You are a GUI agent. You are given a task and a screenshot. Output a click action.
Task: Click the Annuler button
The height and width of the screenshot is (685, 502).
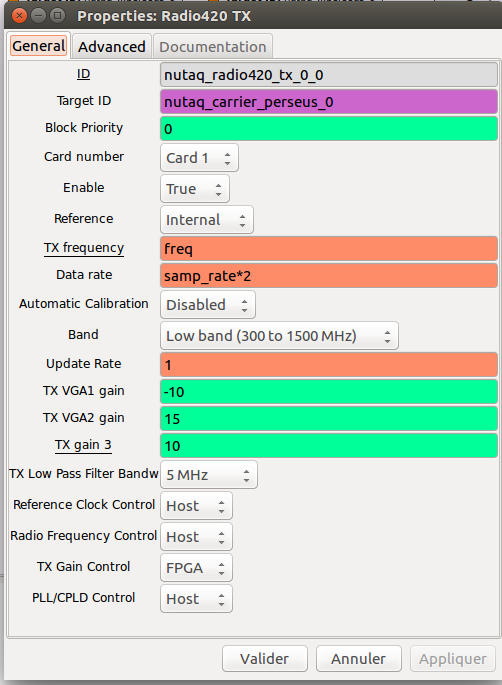coord(359,658)
